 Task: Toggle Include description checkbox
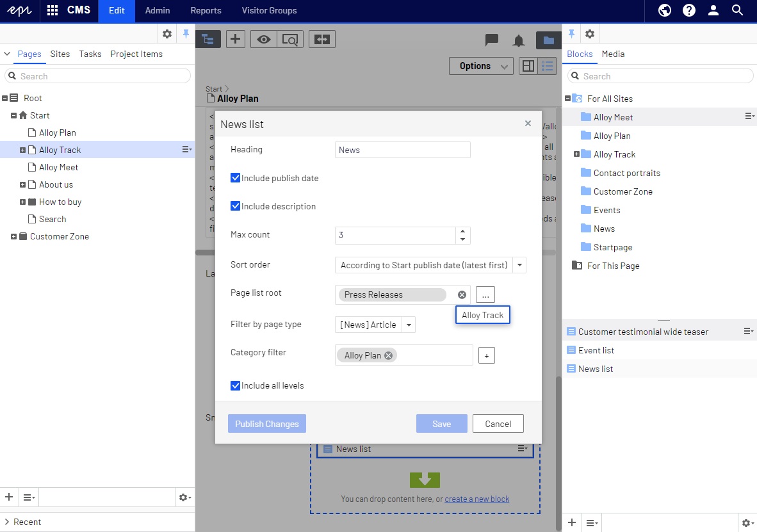[x=236, y=206]
